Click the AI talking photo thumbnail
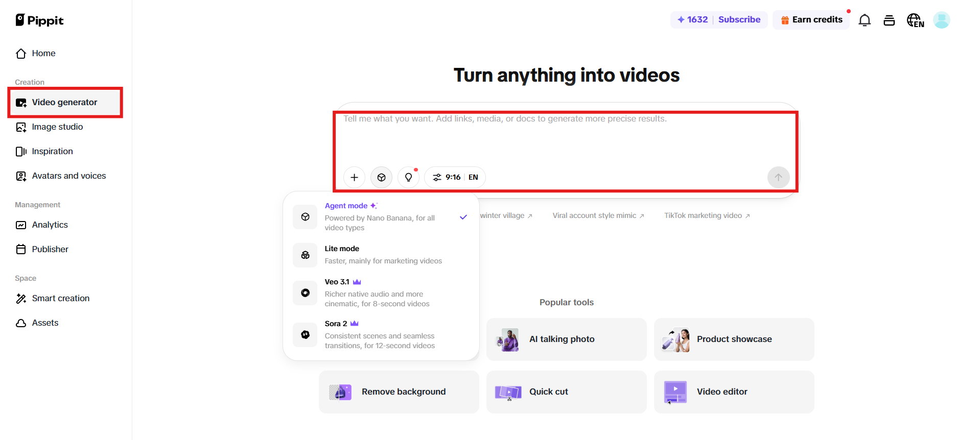The image size is (980, 440). click(508, 340)
